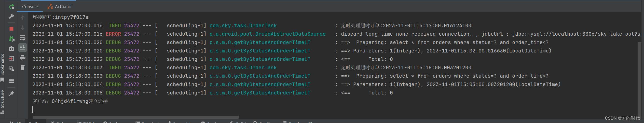Rerun the application with the green arrow
The image size is (644, 123).
(11, 7)
